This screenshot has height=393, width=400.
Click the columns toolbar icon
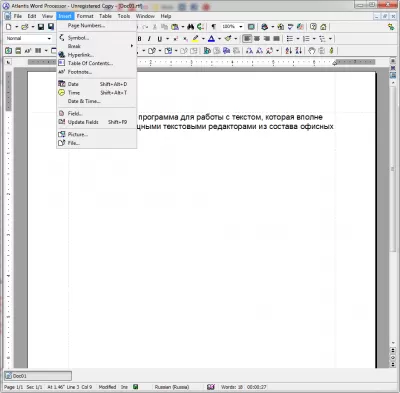[38, 51]
